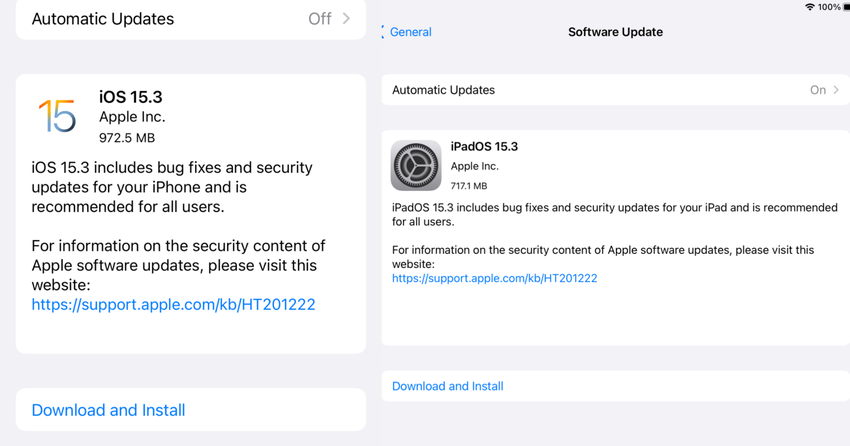This screenshot has width=850, height=446.
Task: Select the iOS 15.3 update title
Action: click(x=130, y=97)
